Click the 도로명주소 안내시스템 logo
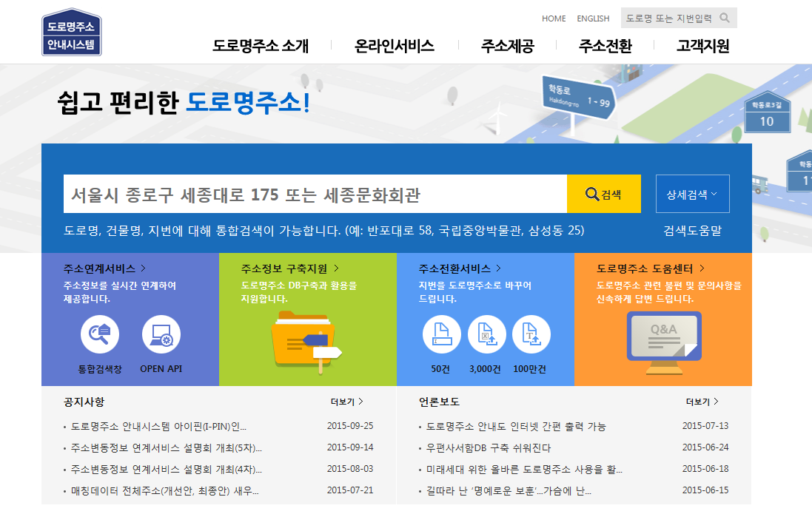812x514 pixels. [71, 32]
